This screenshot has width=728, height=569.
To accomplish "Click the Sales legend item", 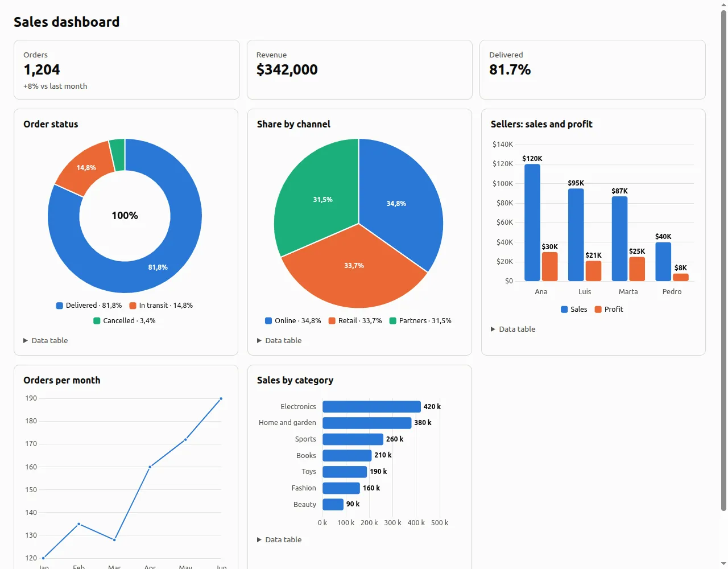I will coord(574,310).
